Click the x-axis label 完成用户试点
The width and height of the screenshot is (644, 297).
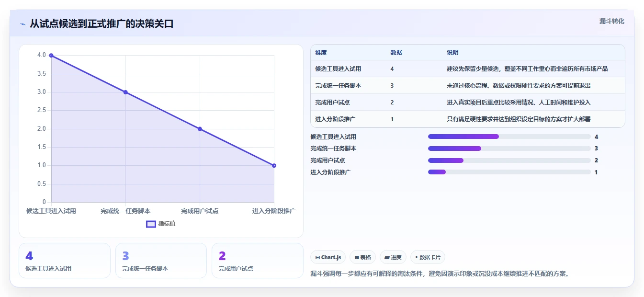click(200, 211)
